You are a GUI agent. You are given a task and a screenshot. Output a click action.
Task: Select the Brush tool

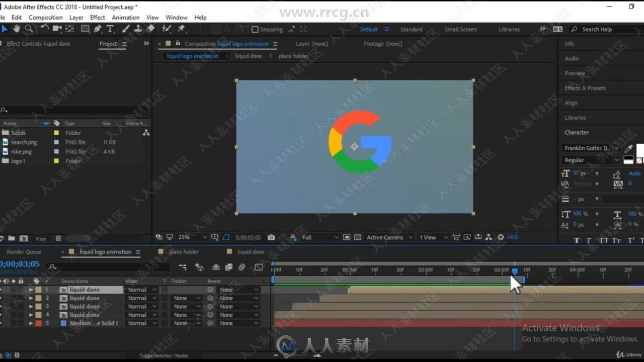click(126, 29)
